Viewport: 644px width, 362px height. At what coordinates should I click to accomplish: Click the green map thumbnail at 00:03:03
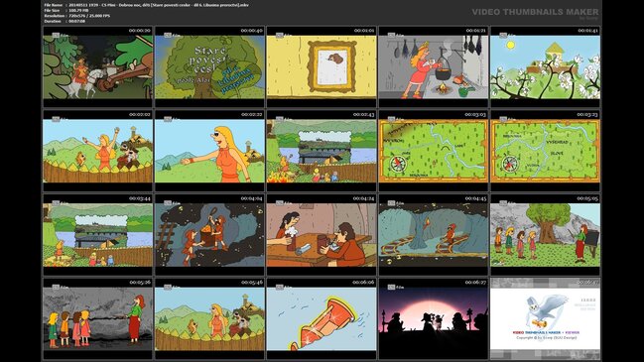pos(434,151)
